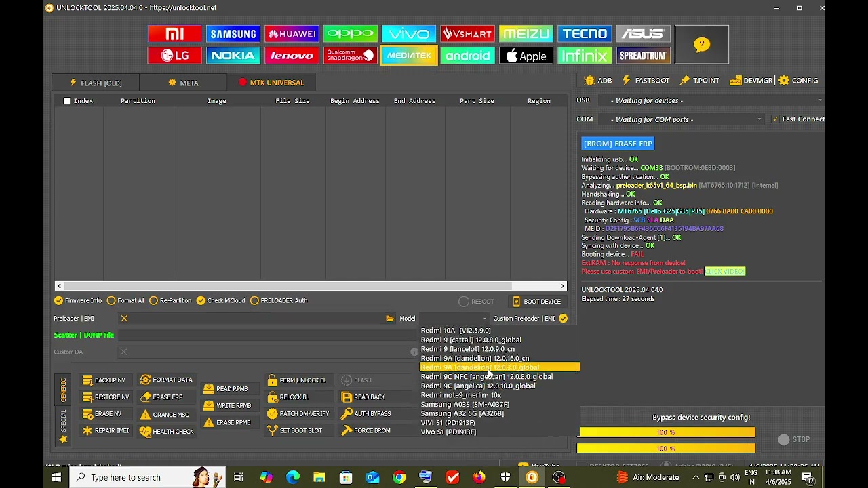Switch to the FLASH [OLD] tab
Viewport: 868px width, 488px height.
pyautogui.click(x=96, y=83)
